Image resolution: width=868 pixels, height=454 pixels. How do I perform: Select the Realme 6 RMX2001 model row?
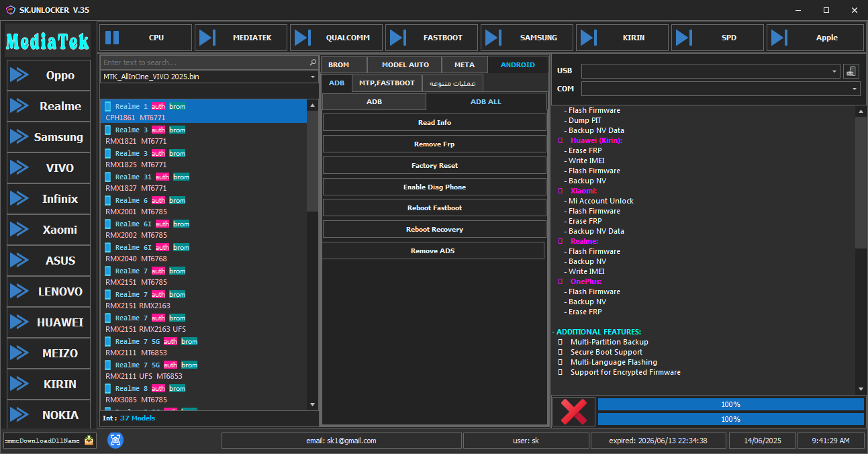(203, 206)
